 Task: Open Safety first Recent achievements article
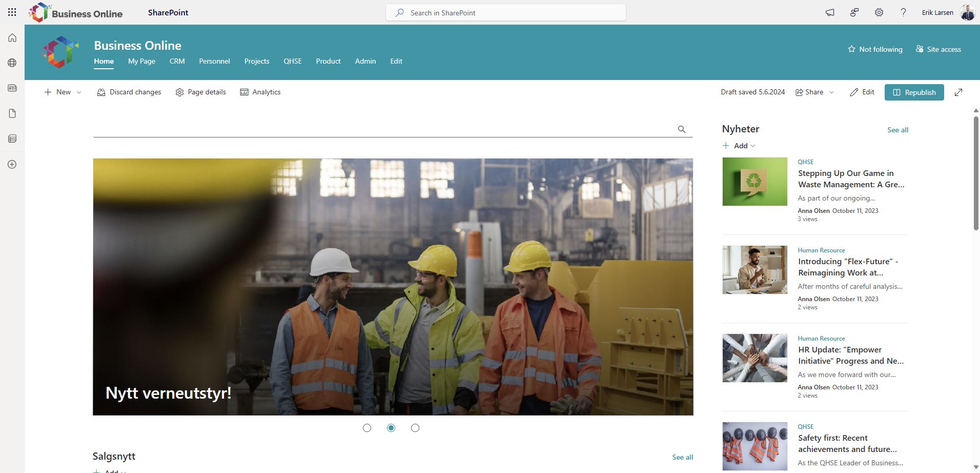click(x=847, y=444)
